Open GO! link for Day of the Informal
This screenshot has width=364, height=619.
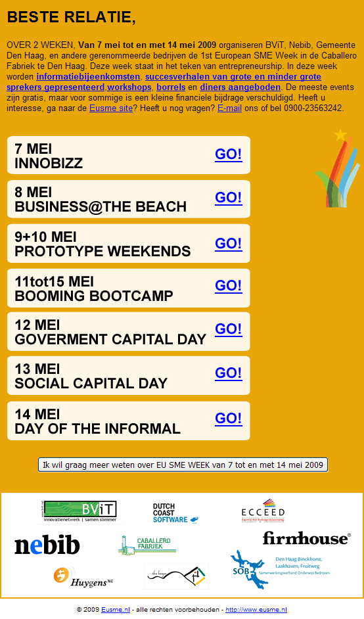tap(228, 418)
